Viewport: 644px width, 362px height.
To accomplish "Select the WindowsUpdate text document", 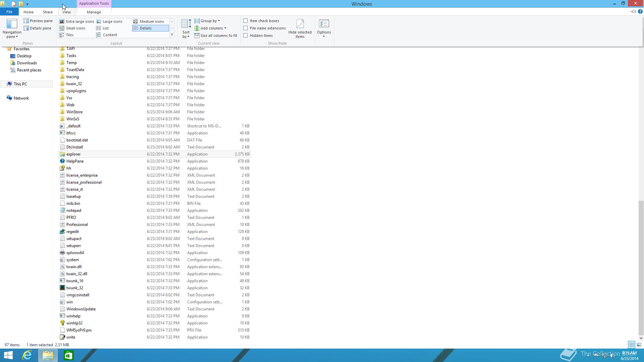I will pos(155,309).
